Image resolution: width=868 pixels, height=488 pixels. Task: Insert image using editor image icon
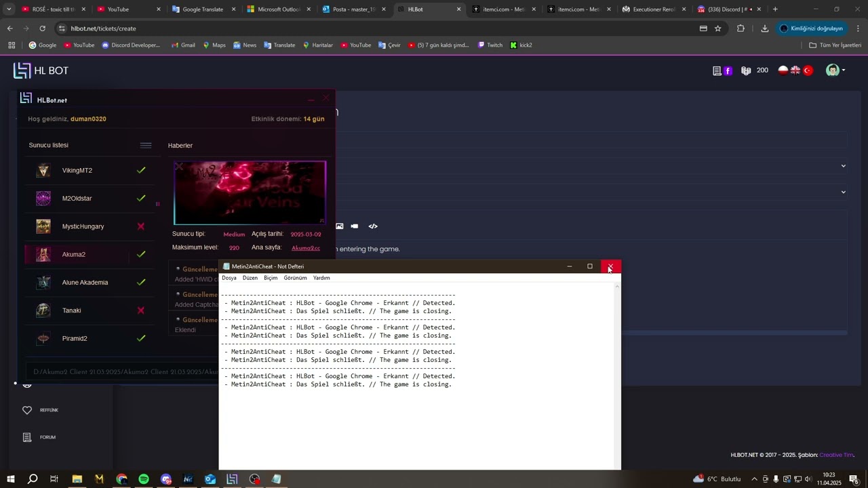click(x=340, y=226)
